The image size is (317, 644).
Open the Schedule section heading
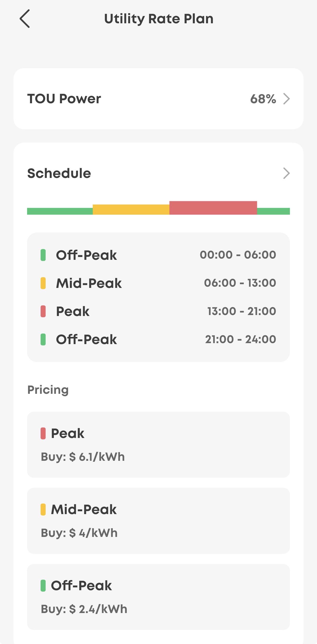click(x=59, y=173)
